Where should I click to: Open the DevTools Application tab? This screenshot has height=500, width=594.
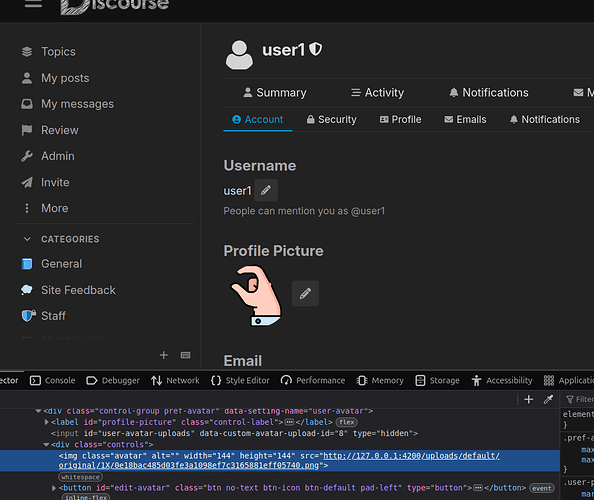[x=569, y=380]
